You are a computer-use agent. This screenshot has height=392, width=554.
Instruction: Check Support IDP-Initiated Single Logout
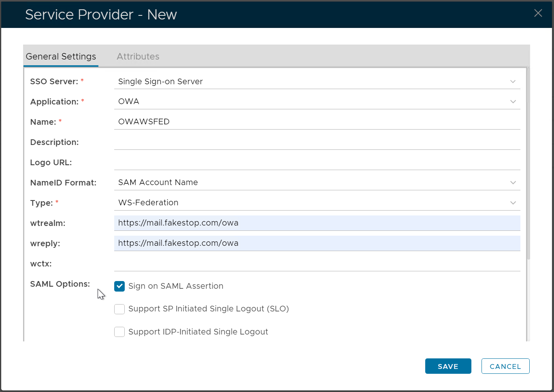tap(119, 332)
